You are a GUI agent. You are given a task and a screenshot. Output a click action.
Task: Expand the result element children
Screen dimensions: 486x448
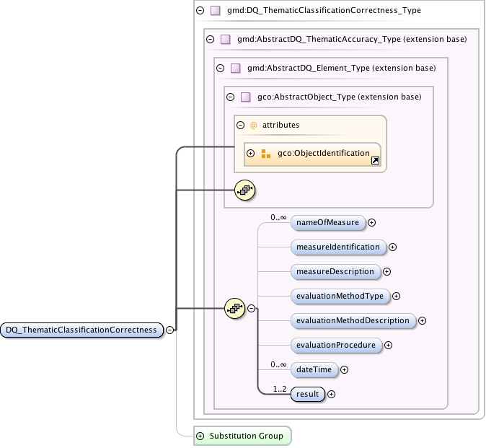332,395
